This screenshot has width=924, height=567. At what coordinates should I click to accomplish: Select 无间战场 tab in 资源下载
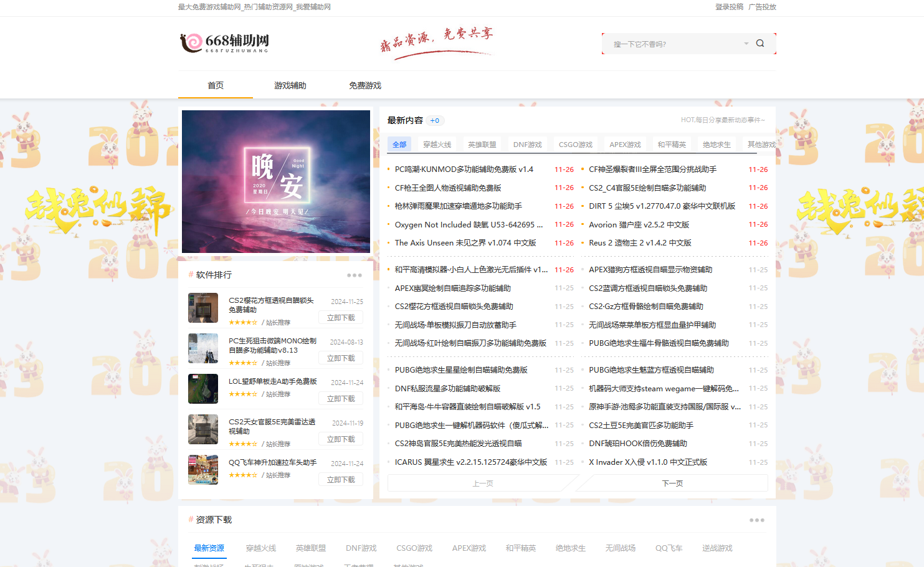point(620,548)
